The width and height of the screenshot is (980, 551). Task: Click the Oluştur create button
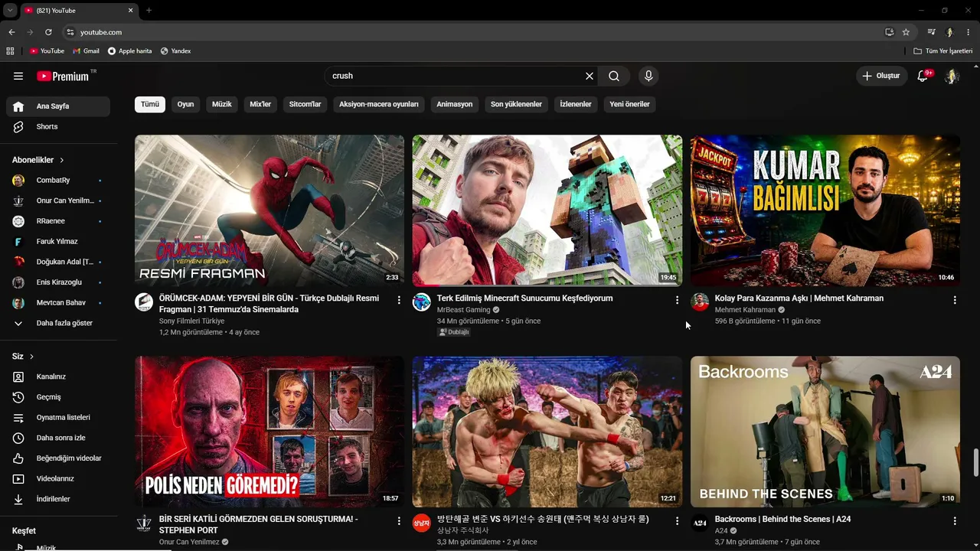point(882,76)
